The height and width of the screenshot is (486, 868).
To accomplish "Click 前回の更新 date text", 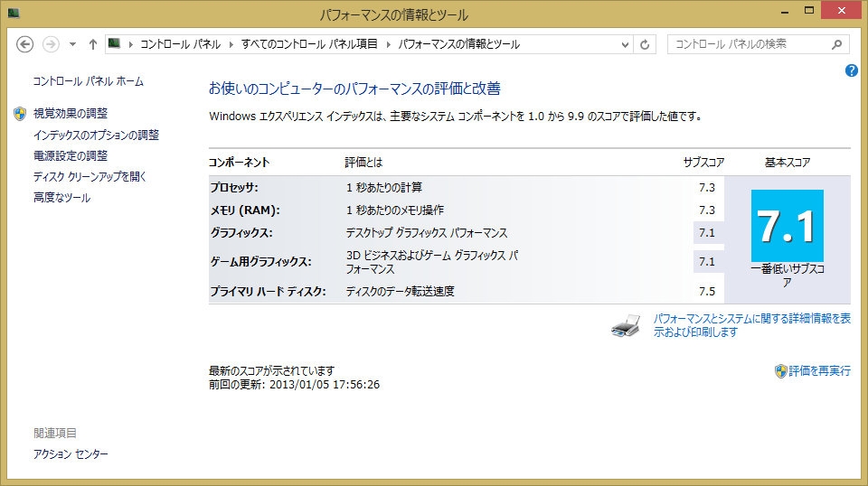I will click(294, 385).
